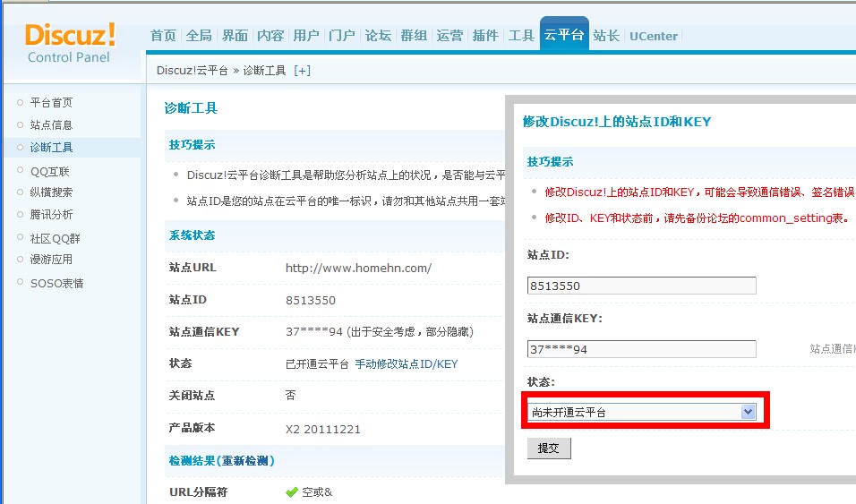Select the active 云平台 tab
The image size is (856, 504).
[564, 34]
